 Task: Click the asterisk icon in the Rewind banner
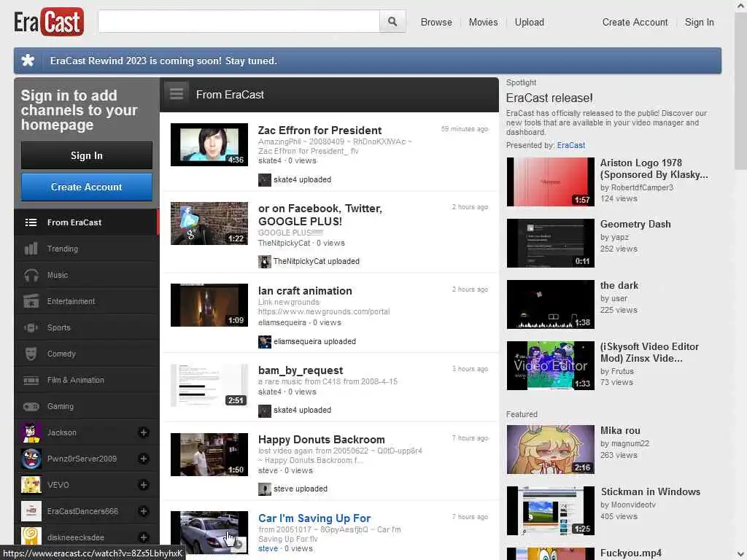(28, 61)
